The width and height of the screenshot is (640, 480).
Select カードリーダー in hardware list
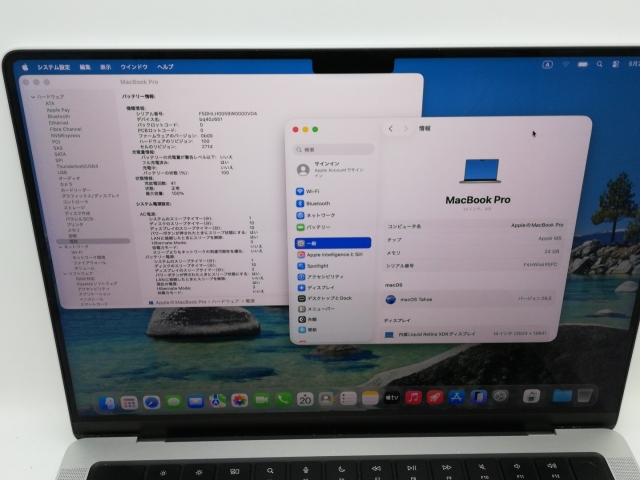76,190
